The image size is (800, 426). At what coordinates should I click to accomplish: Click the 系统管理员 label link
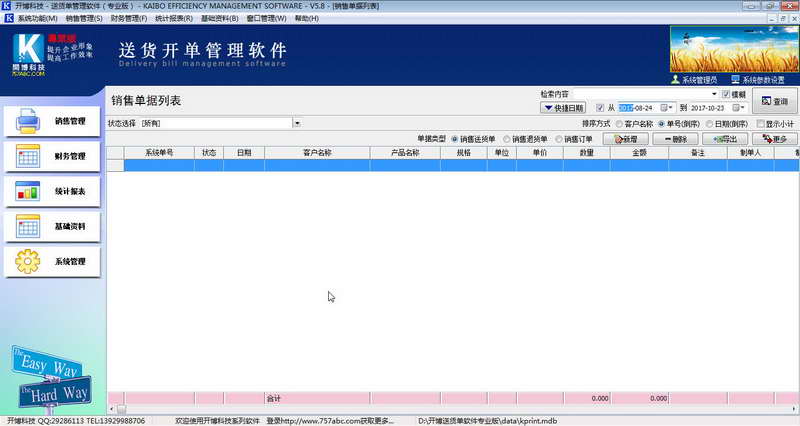point(699,80)
